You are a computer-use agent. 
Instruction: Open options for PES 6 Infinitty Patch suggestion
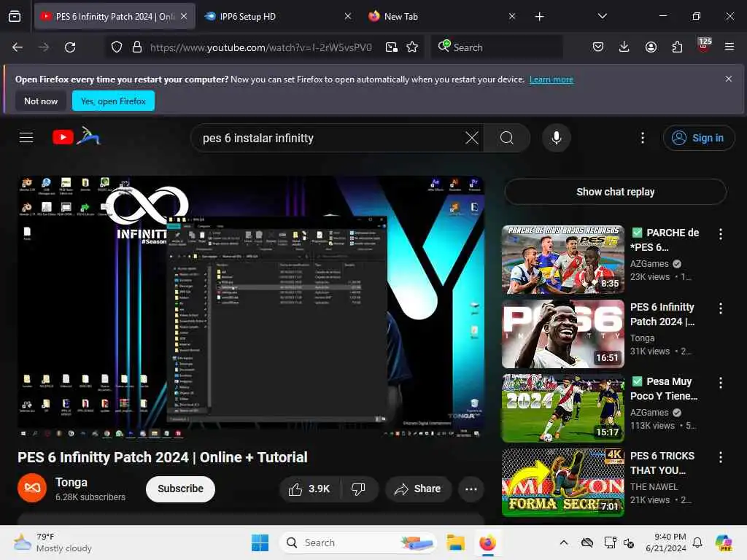[720, 308]
